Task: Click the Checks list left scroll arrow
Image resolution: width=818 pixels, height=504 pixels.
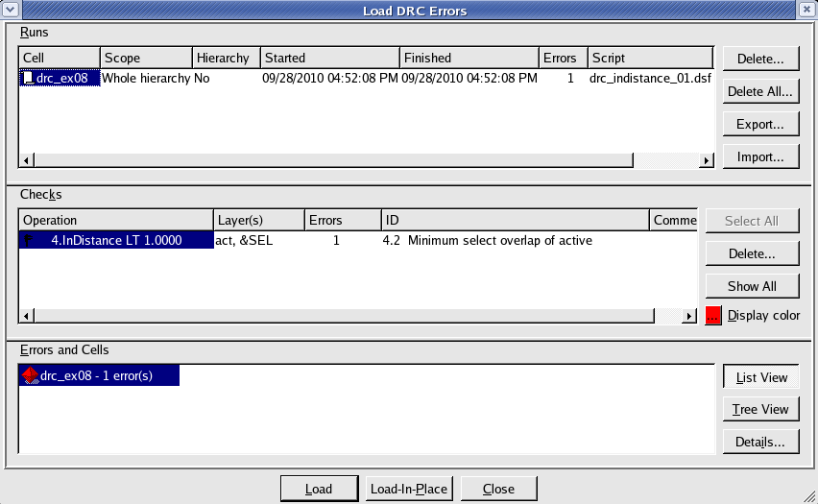Action: 26,315
